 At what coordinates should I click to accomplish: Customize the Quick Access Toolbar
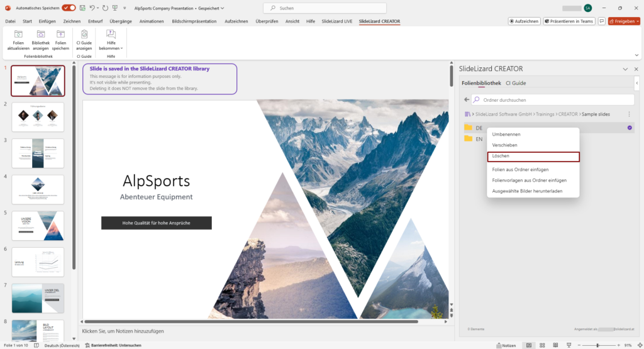click(125, 8)
